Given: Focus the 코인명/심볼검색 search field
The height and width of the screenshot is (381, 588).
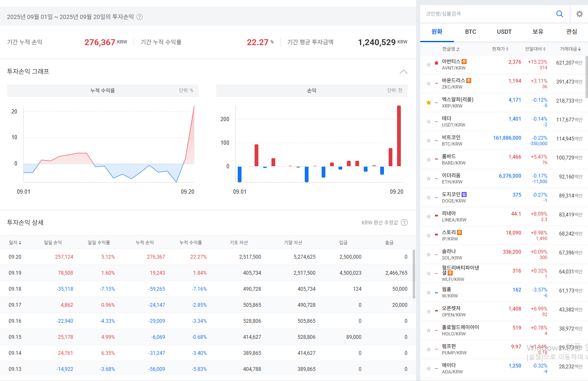Looking at the screenshot, I should tap(488, 14).
